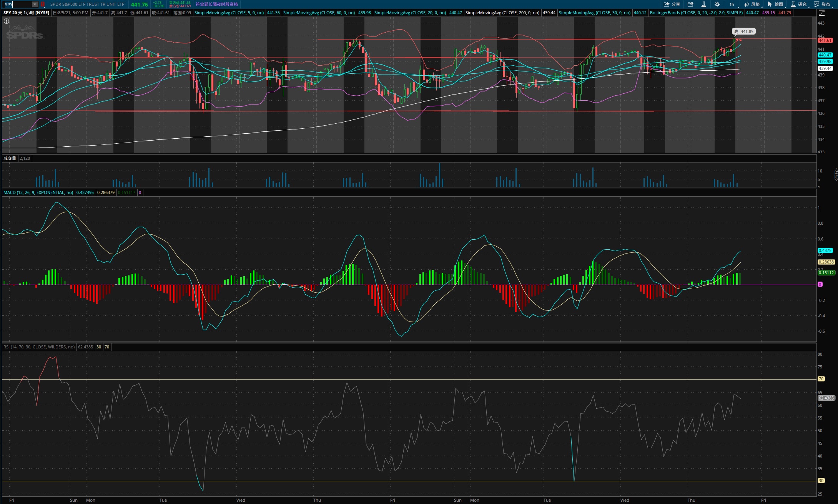The height and width of the screenshot is (504, 838).
Task: Click MACD value 0.4375 axis label
Action: pyautogui.click(x=825, y=250)
